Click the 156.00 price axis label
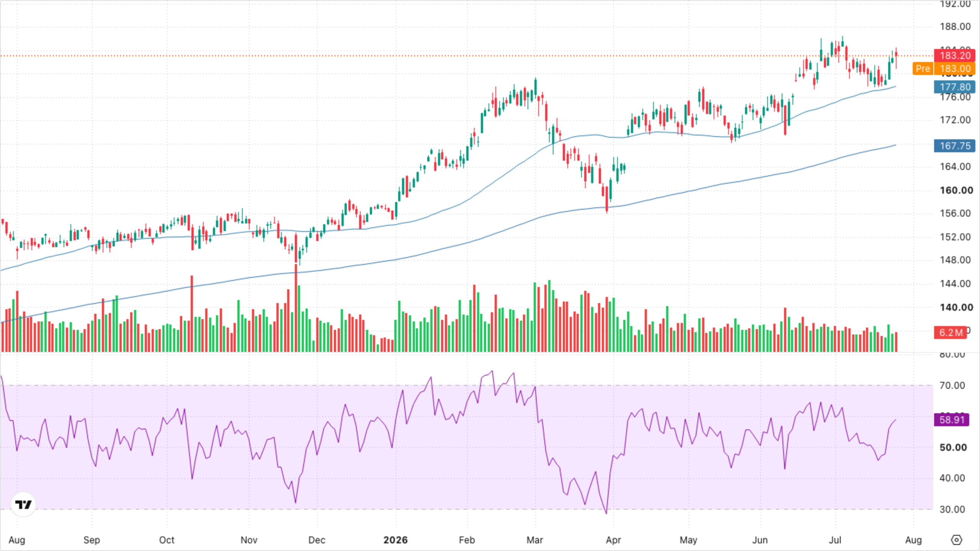 (x=955, y=213)
